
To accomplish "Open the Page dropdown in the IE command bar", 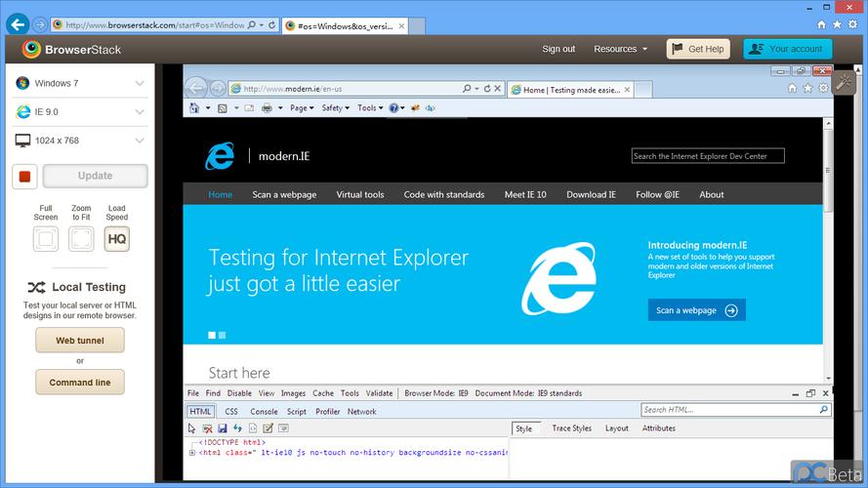I will (302, 108).
